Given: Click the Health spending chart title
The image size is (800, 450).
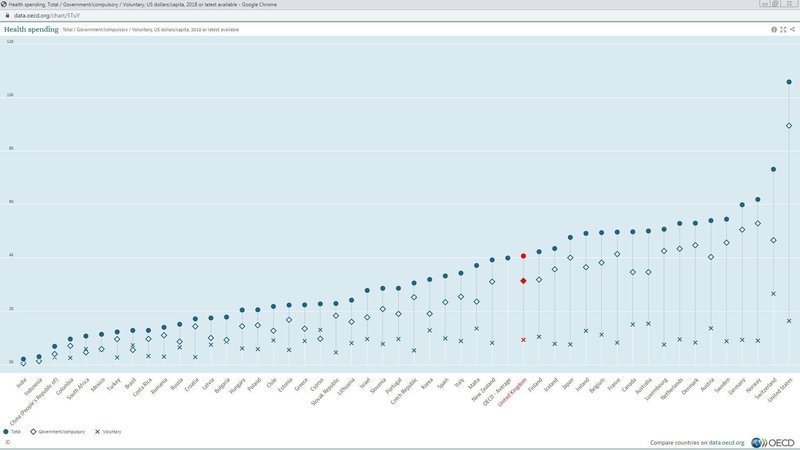Looking at the screenshot, I should pyautogui.click(x=30, y=30).
